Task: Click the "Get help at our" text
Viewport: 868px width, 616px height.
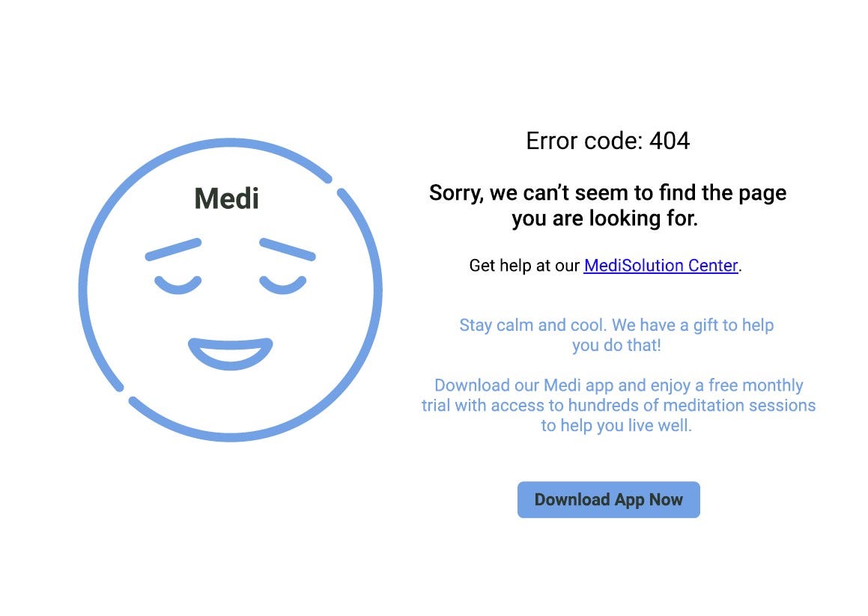Action: [x=524, y=266]
